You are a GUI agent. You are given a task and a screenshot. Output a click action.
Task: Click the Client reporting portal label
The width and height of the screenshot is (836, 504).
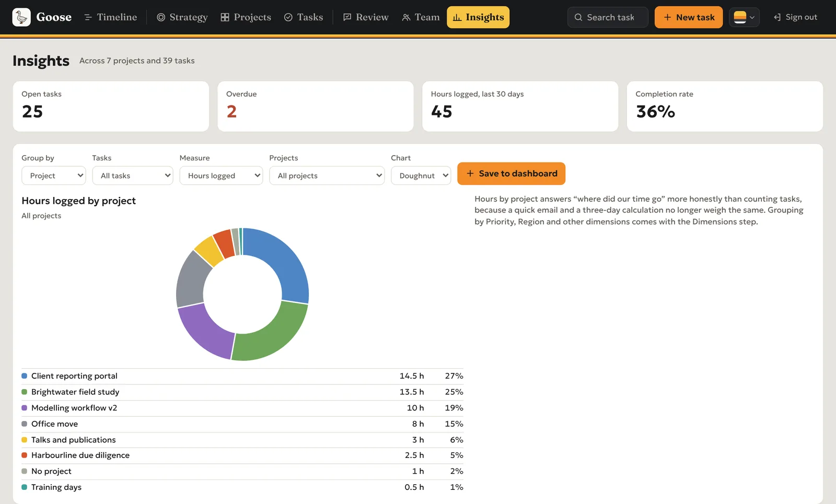[74, 376]
